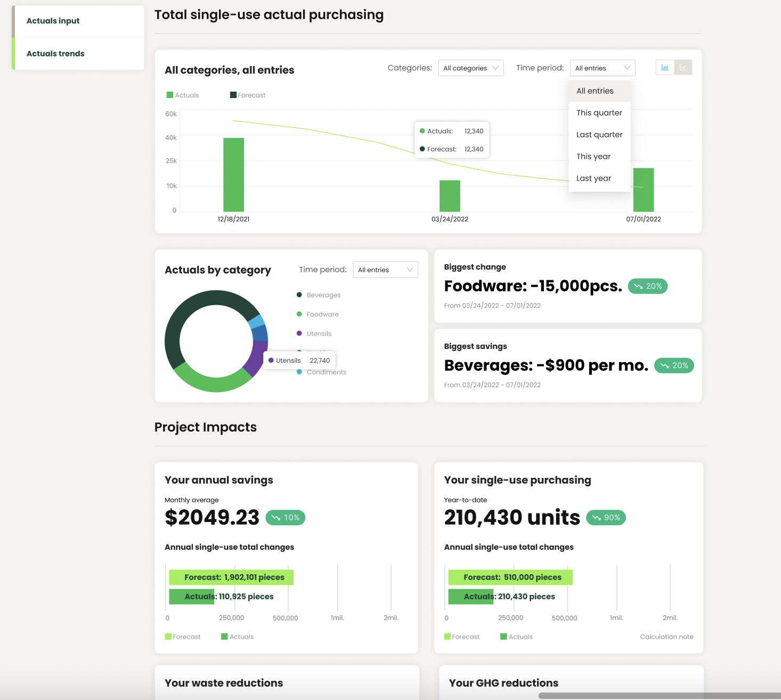Image resolution: width=781 pixels, height=700 pixels.
Task: Toggle Actuals legend under single-use purchasing chart
Action: pyautogui.click(x=517, y=637)
